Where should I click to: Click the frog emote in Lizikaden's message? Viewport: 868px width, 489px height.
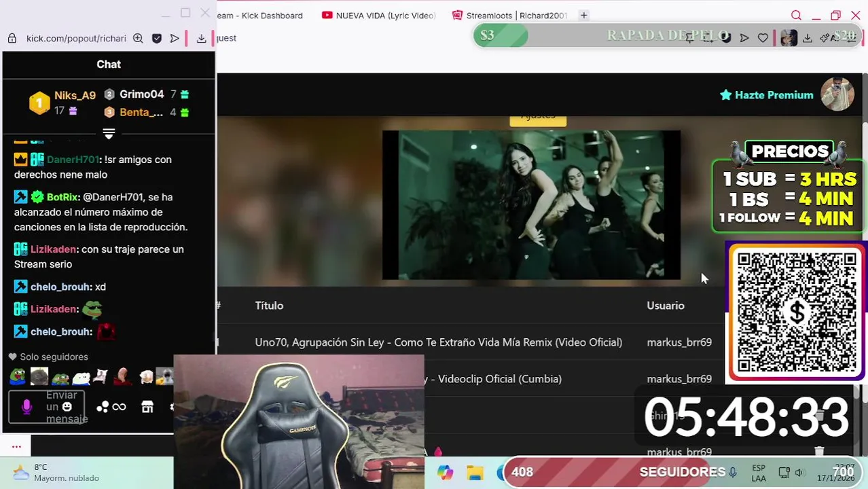(x=92, y=310)
